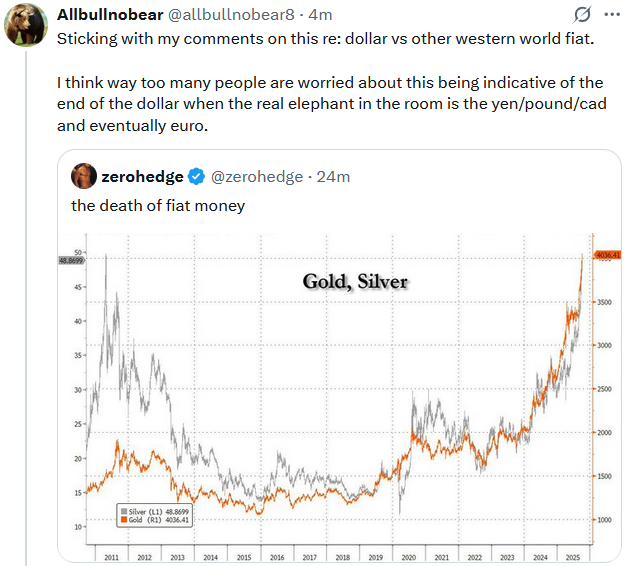
Task: Click zerohedge's blue verified badge
Action: coord(197,177)
